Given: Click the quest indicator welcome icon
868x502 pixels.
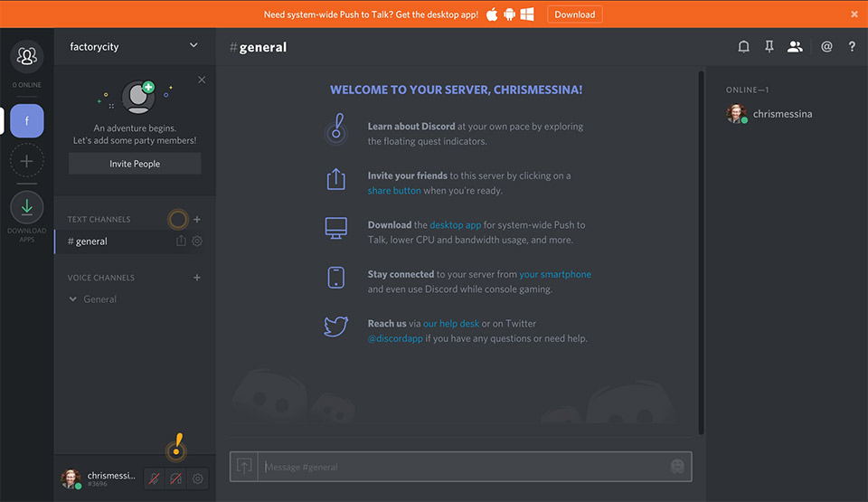Looking at the screenshot, I should click(x=336, y=128).
